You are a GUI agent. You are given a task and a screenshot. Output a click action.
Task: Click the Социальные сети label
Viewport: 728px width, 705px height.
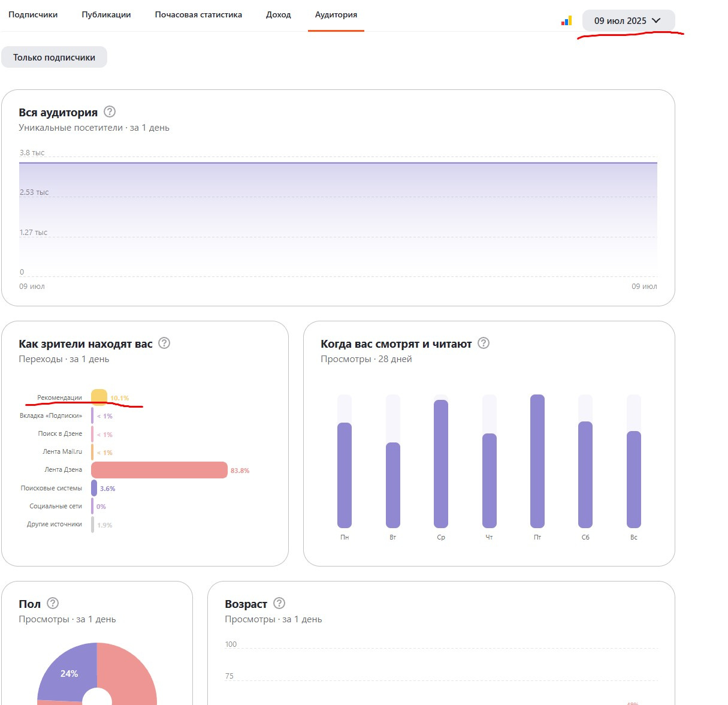[x=56, y=506]
